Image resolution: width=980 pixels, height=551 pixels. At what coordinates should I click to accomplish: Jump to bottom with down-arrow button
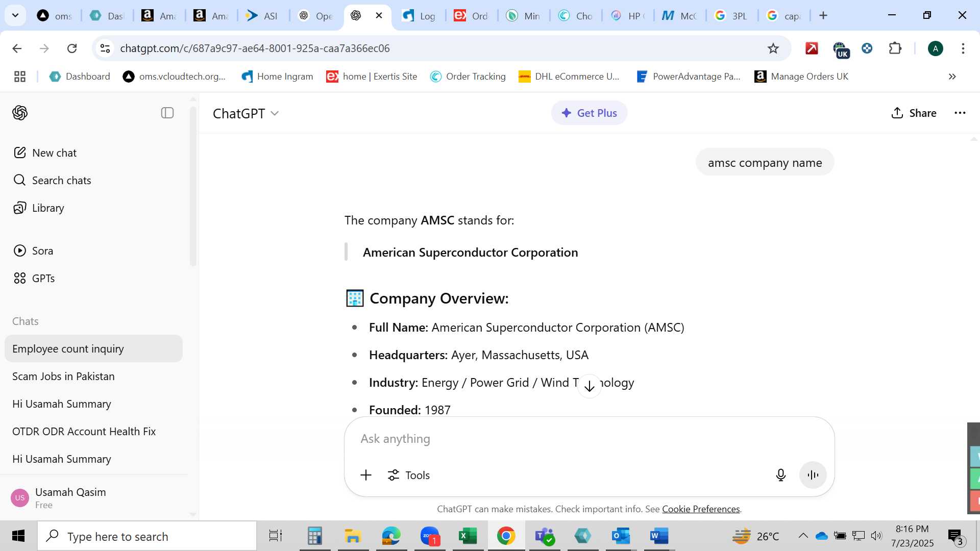click(x=589, y=386)
